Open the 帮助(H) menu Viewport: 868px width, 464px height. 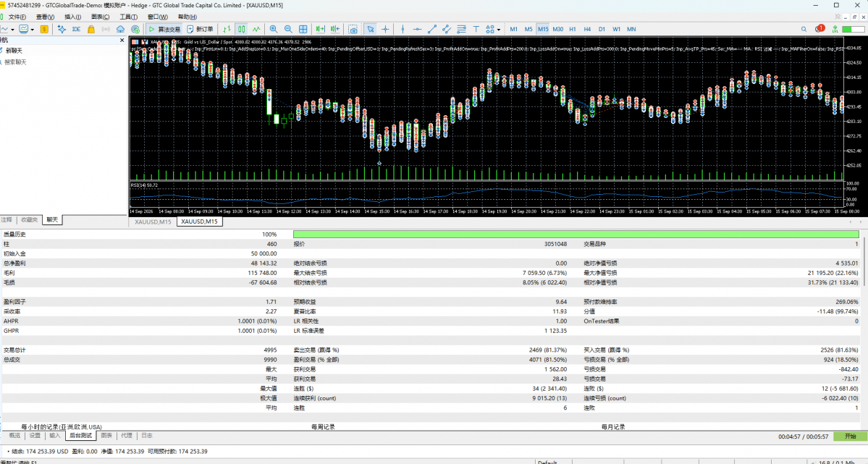187,17
